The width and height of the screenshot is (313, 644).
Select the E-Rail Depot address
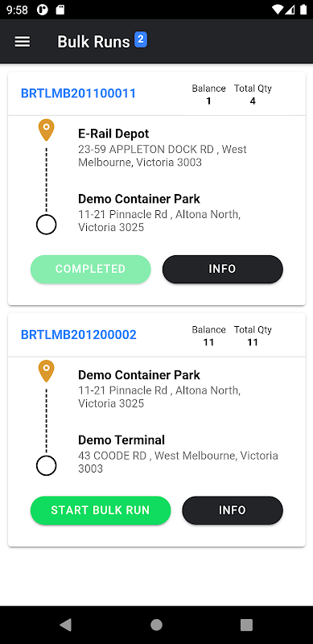point(163,155)
